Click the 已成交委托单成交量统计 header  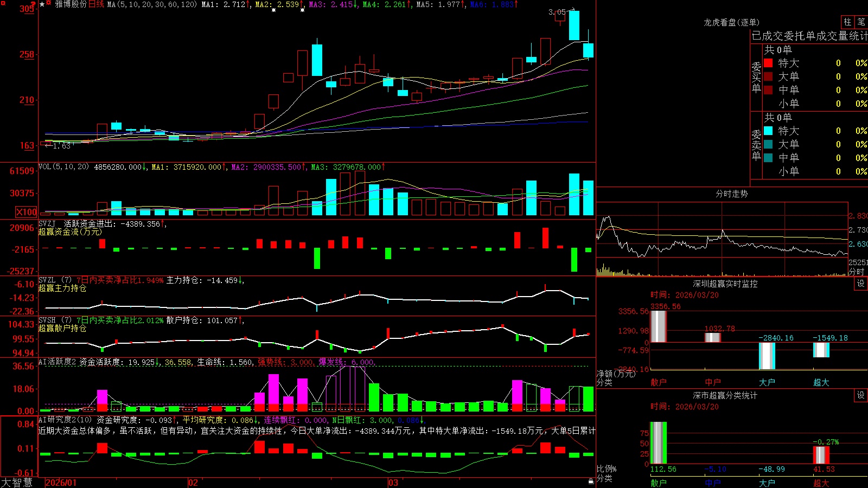809,36
